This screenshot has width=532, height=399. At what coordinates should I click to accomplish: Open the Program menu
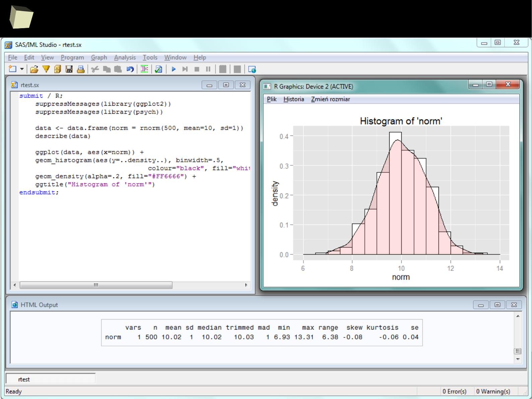pos(72,57)
